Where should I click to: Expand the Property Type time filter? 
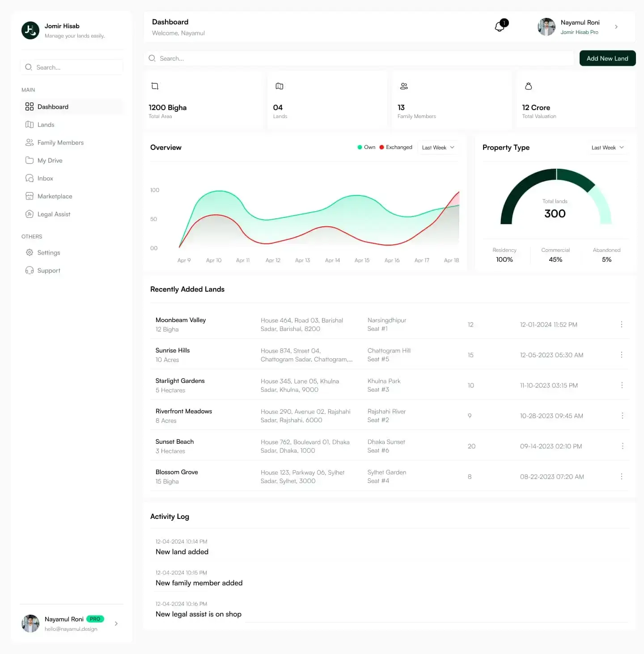click(x=607, y=147)
